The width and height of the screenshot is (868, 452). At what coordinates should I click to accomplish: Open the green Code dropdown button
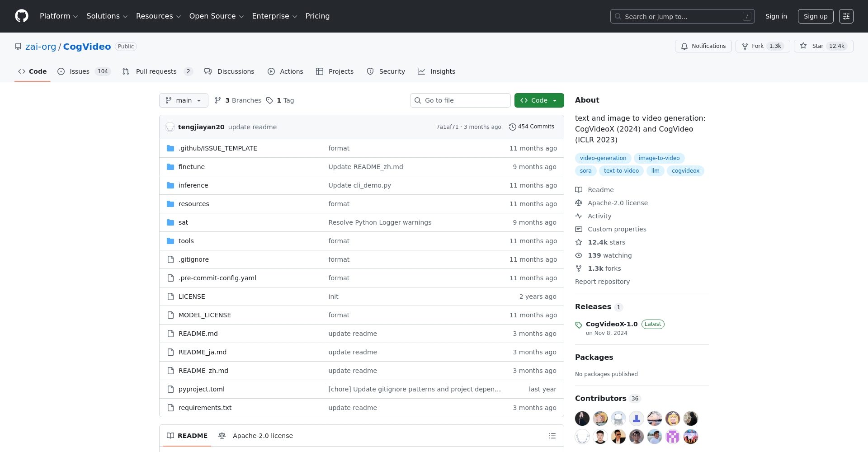point(539,100)
